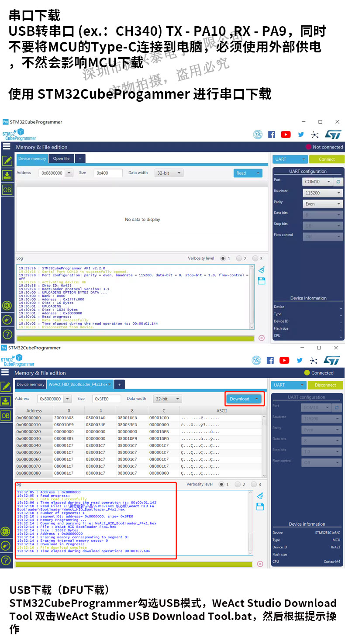Click the upper window green progress bar
345x644 pixels.
click(135, 338)
